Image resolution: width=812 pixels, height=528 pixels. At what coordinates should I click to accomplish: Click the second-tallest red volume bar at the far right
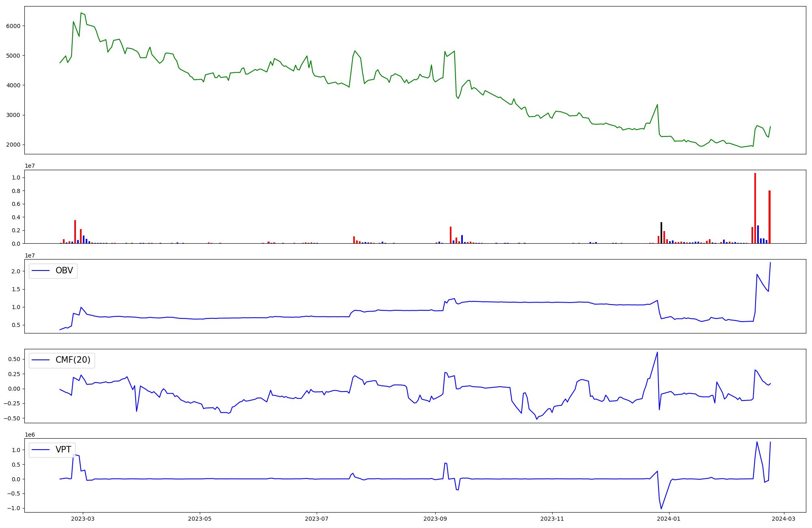tap(769, 217)
